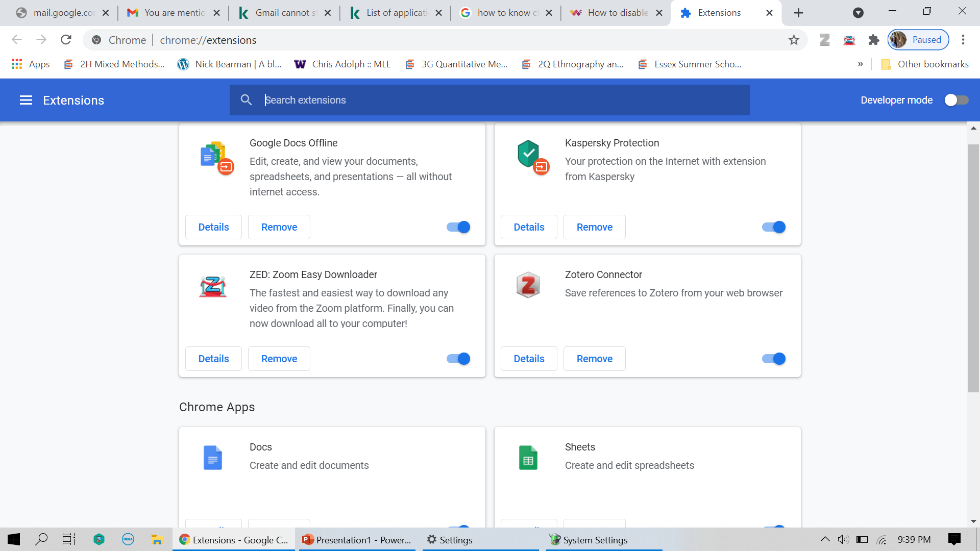980x551 pixels.
Task: Open the Extensions hamburger main menu
Action: (x=26, y=101)
